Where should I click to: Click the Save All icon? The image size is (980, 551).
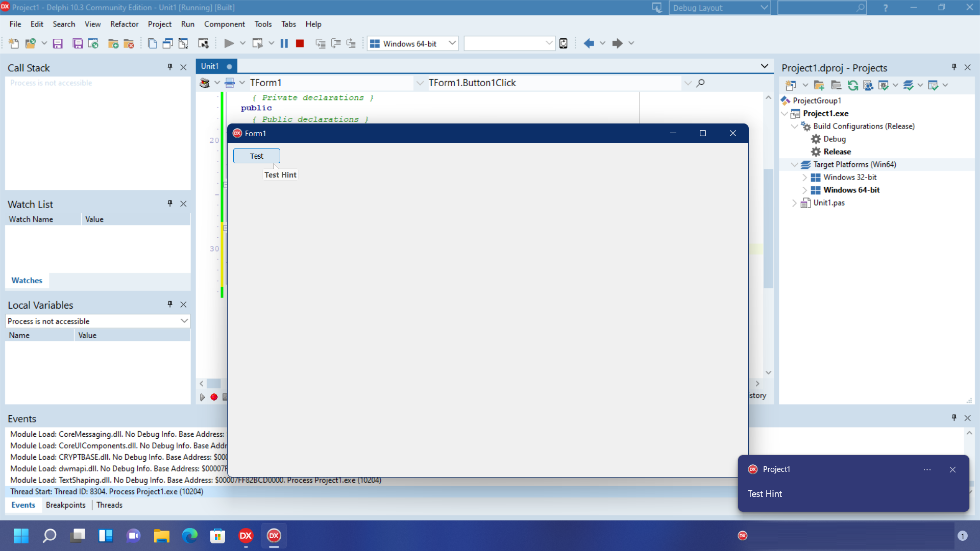[78, 43]
